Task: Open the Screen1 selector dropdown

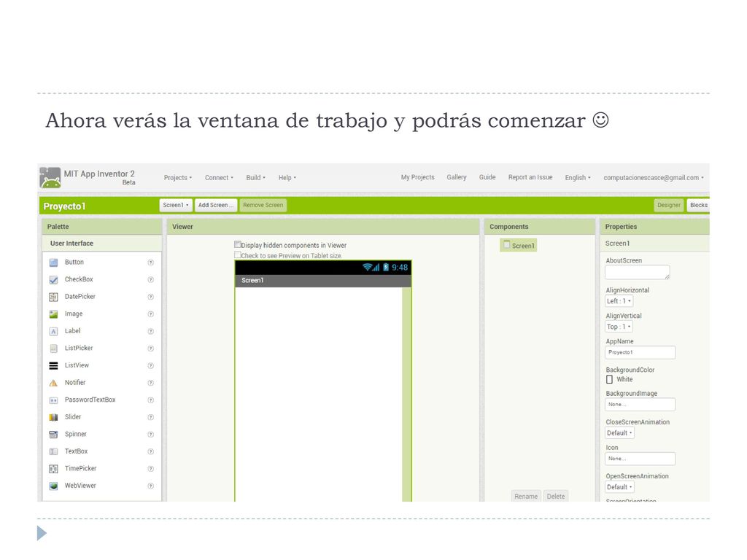Action: (x=176, y=205)
